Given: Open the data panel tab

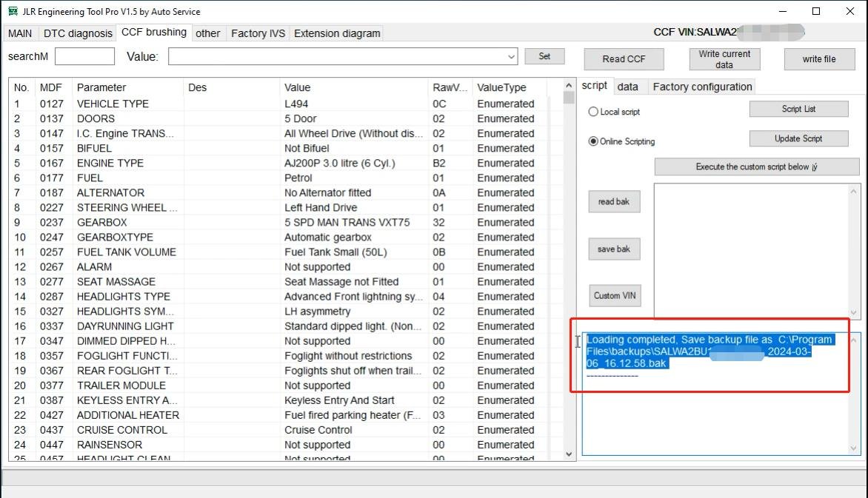Looking at the screenshot, I should coord(628,87).
